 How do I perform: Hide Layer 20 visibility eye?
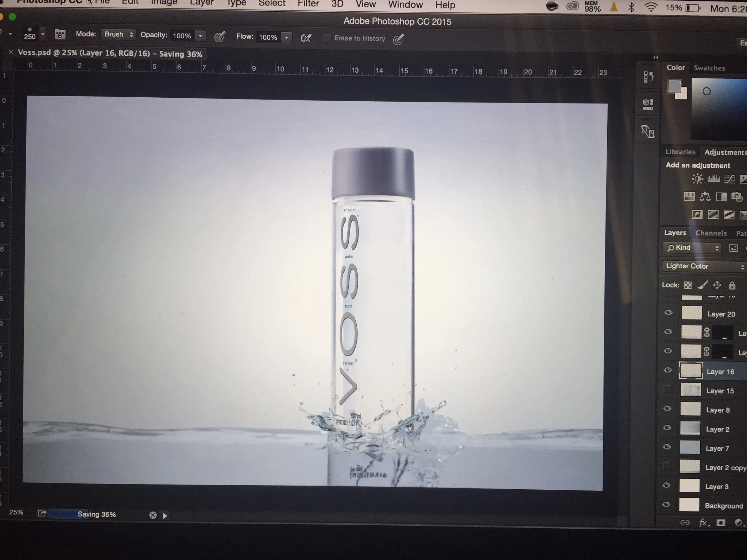[668, 312]
